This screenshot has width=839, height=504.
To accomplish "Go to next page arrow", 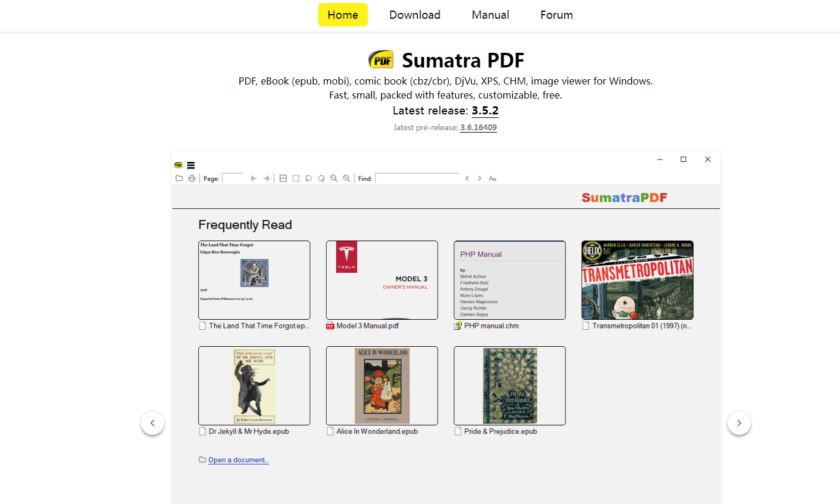I will coord(266,178).
